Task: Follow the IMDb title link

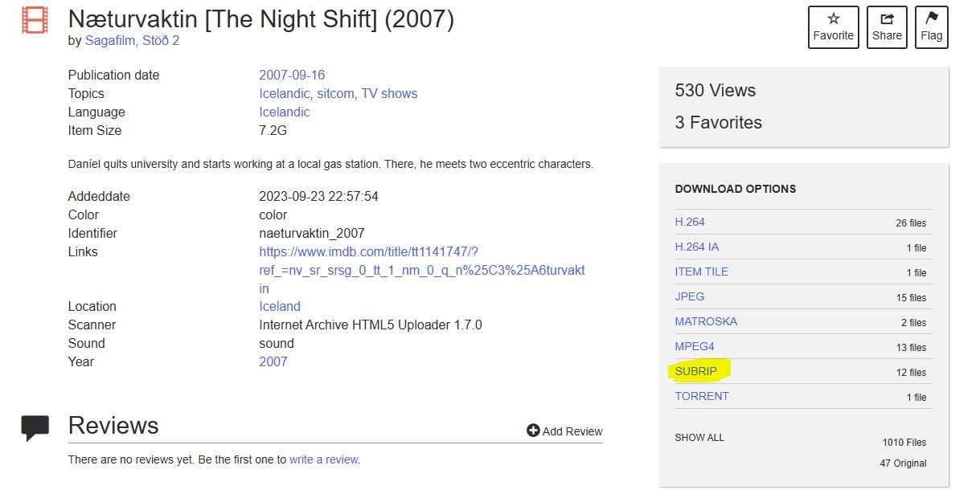Action: pos(422,270)
